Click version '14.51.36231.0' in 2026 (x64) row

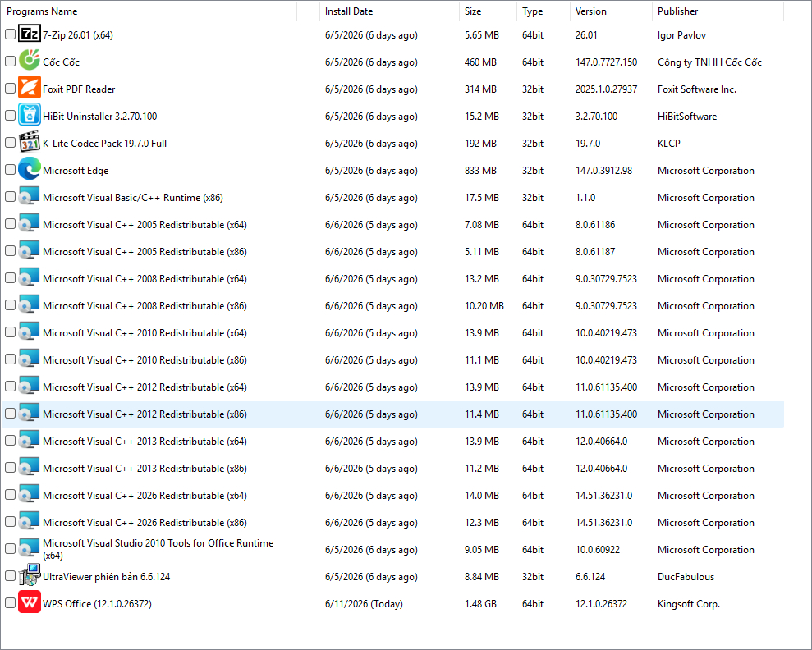point(603,495)
